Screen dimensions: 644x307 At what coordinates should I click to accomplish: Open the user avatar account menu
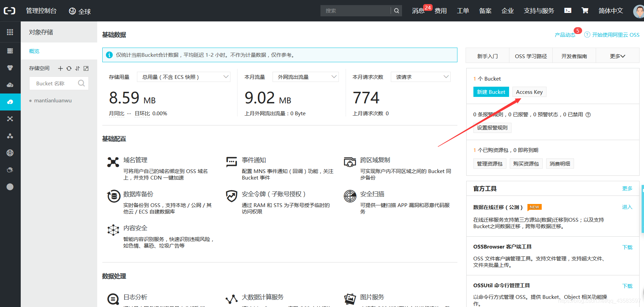[x=639, y=11]
